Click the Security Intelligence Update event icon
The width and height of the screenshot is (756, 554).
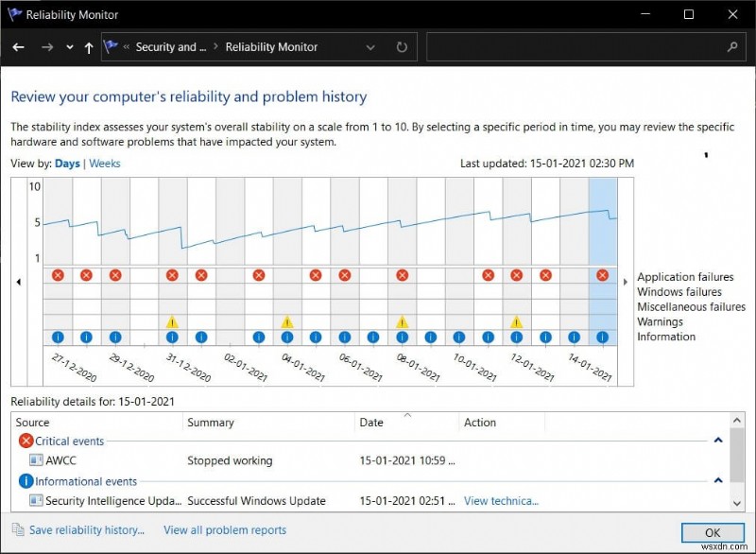pos(35,501)
